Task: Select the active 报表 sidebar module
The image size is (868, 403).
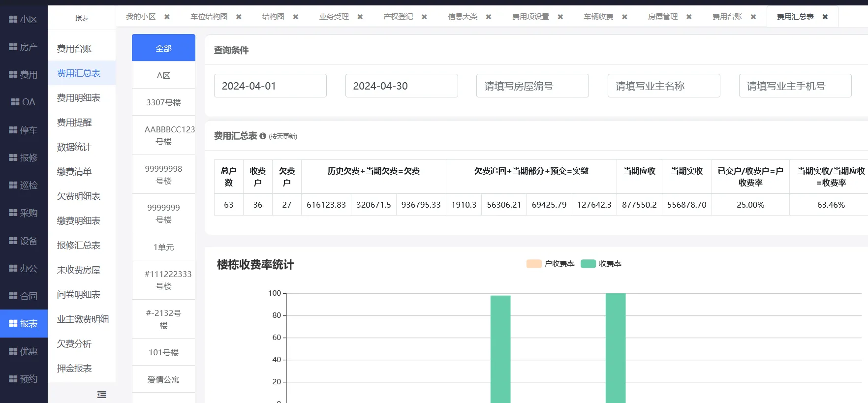Action: pos(24,323)
